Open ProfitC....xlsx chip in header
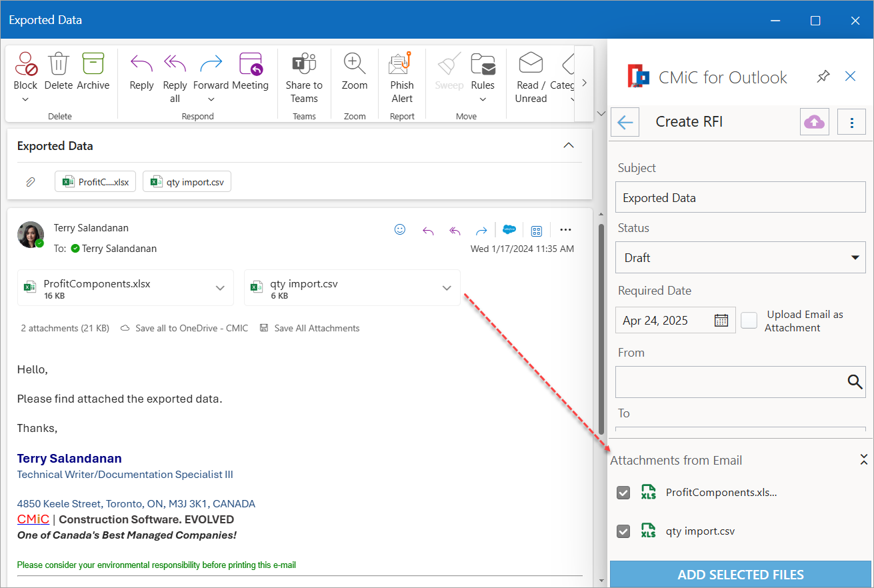Viewport: 874px width, 588px height. (x=95, y=181)
